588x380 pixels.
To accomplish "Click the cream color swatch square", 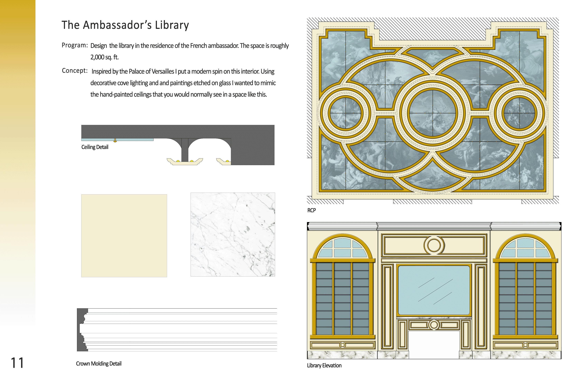I will point(124,236).
